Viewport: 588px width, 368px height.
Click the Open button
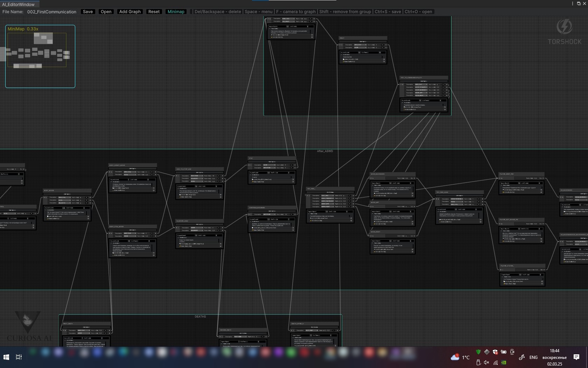pyautogui.click(x=106, y=12)
